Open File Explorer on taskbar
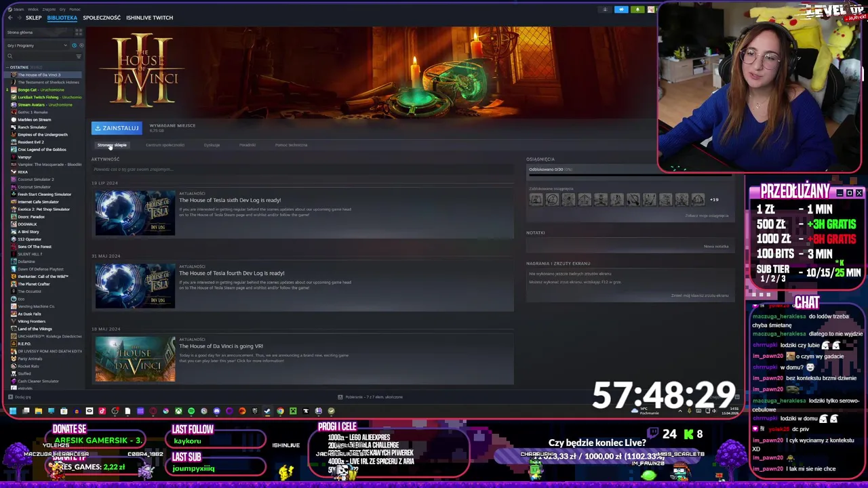Screen dimensions: 868x488 [x=38, y=411]
